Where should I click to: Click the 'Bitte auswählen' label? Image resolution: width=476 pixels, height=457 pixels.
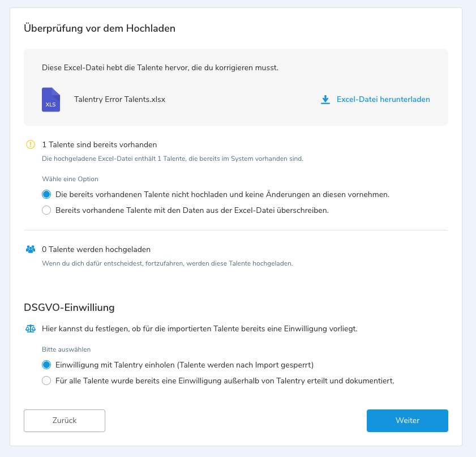click(66, 349)
